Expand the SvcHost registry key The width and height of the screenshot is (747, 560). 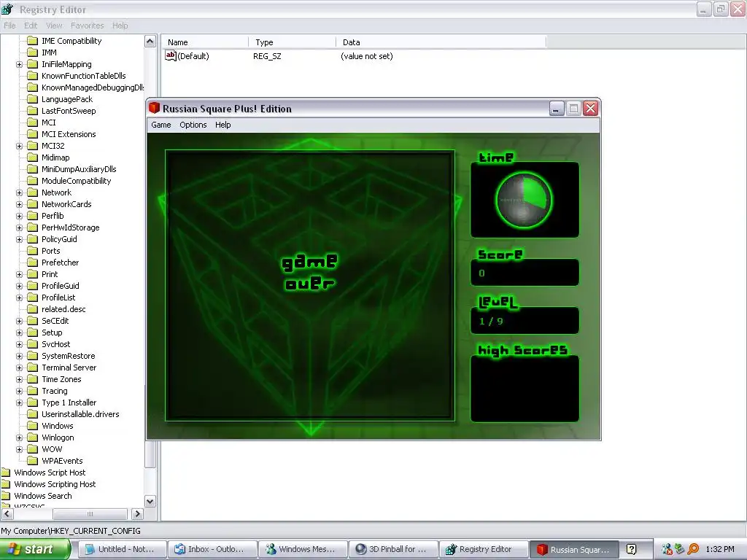(x=20, y=344)
